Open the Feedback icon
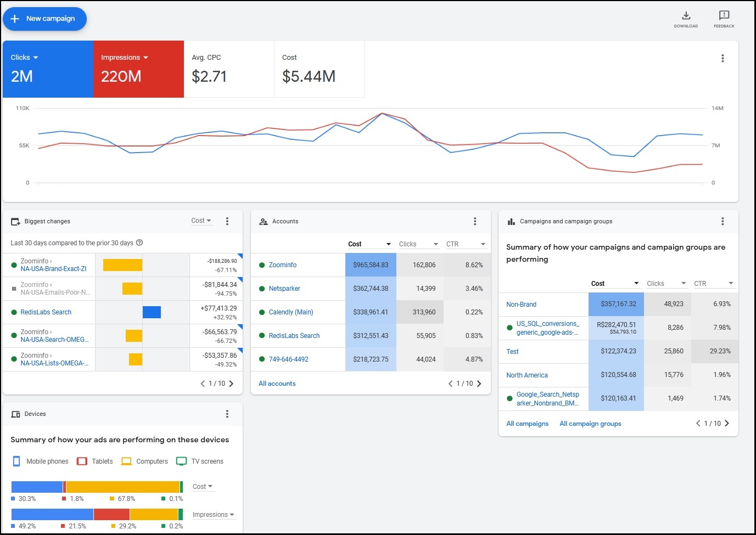This screenshot has width=756, height=535. click(x=724, y=16)
